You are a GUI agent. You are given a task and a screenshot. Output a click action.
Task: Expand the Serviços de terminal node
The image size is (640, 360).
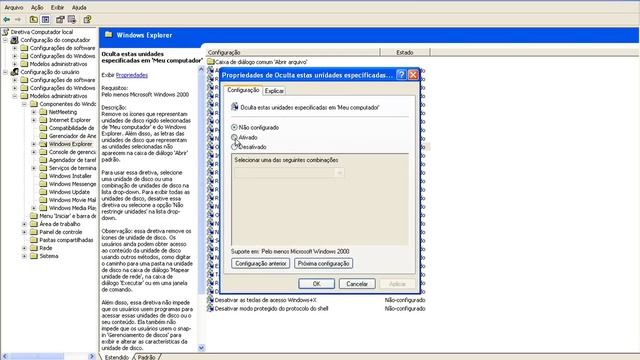click(x=34, y=168)
